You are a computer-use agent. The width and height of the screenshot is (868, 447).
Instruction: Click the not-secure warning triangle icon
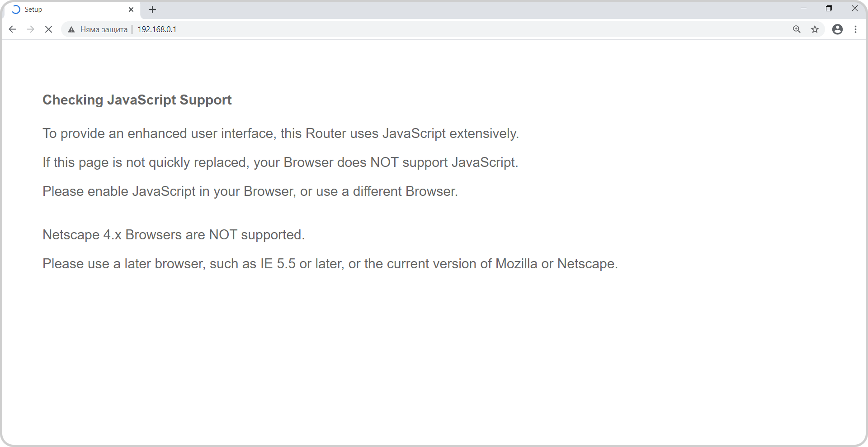71,29
